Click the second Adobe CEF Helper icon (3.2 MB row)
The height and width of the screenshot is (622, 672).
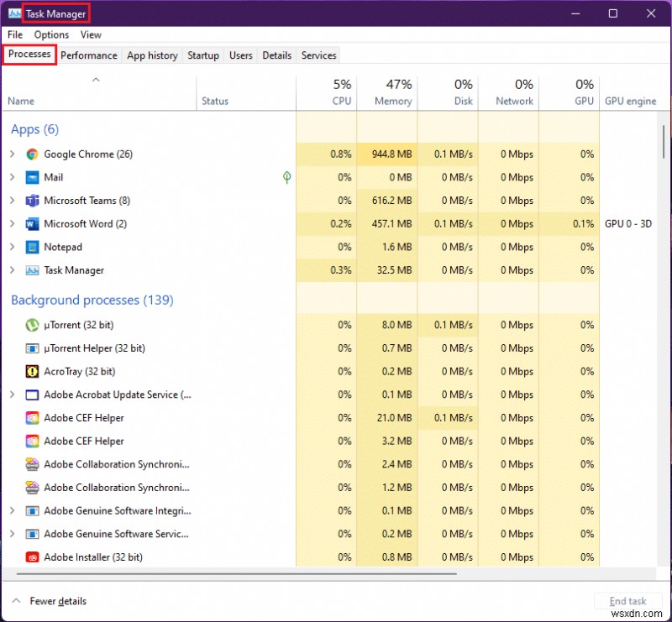[32, 441]
